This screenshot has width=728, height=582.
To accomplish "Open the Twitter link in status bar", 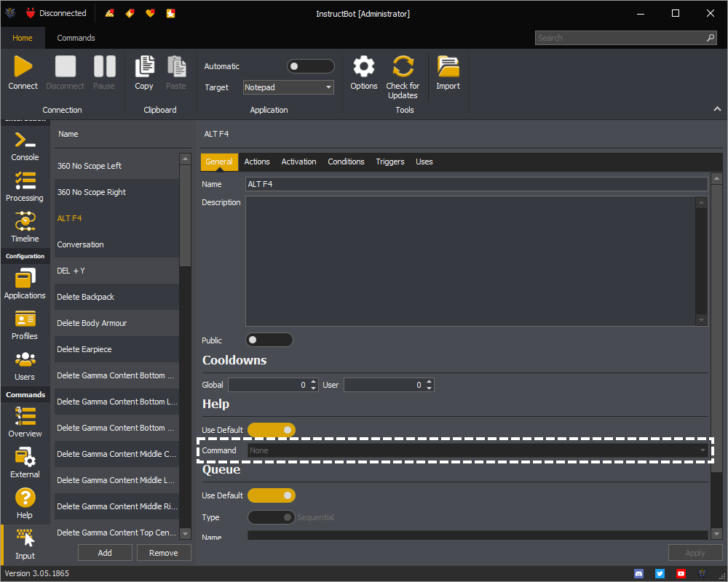I will (x=660, y=574).
